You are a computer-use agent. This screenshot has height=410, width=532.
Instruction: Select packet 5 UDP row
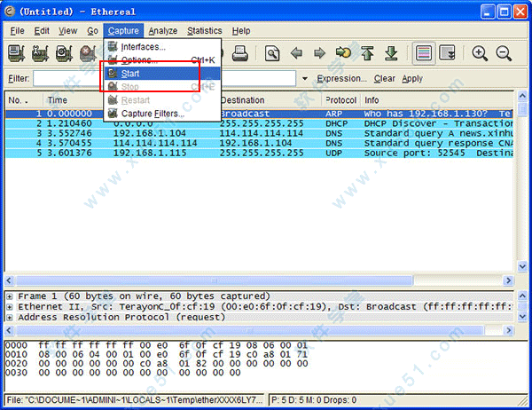pos(259,153)
